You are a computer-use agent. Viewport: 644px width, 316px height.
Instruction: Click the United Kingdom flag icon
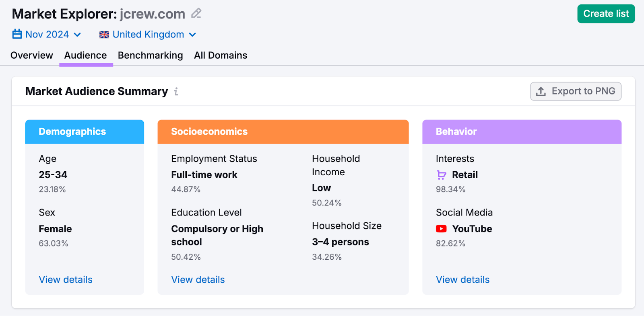point(104,34)
